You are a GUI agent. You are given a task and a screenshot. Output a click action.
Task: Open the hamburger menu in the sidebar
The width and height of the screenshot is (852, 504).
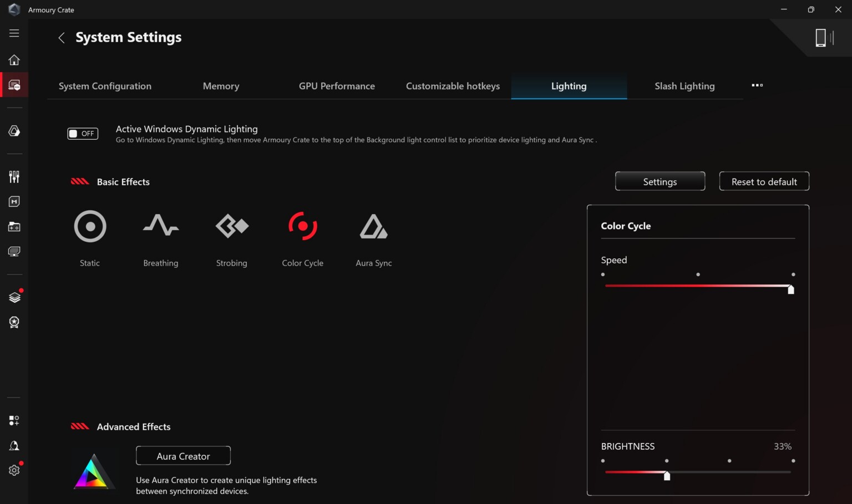[x=14, y=33]
